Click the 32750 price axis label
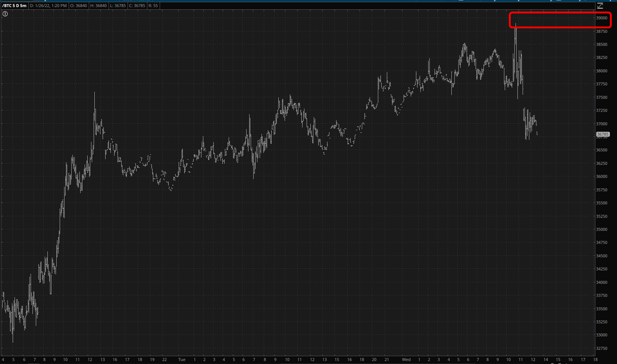 (601, 348)
